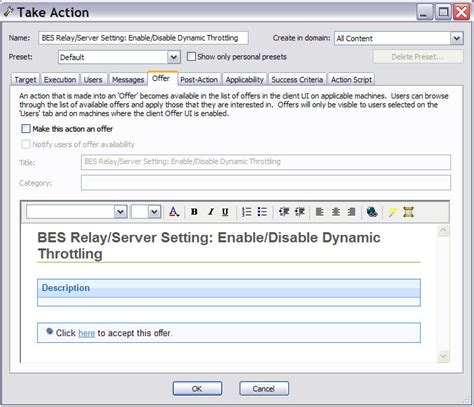View the Action Script tab
The width and height of the screenshot is (474, 407).
click(351, 80)
